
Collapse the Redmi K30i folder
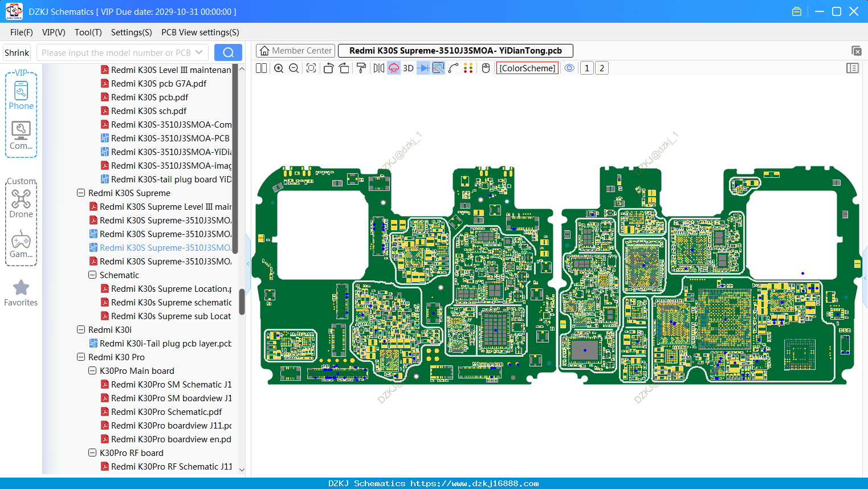coord(81,330)
